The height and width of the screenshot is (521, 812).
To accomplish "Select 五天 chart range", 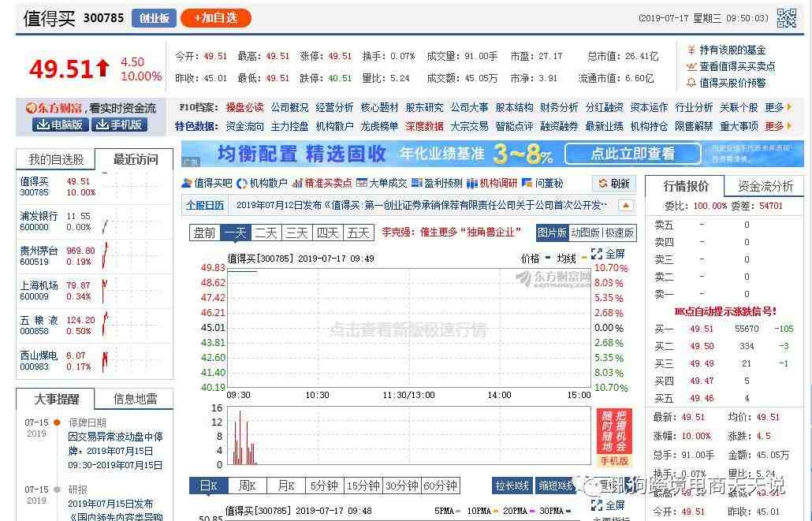I will click(359, 233).
